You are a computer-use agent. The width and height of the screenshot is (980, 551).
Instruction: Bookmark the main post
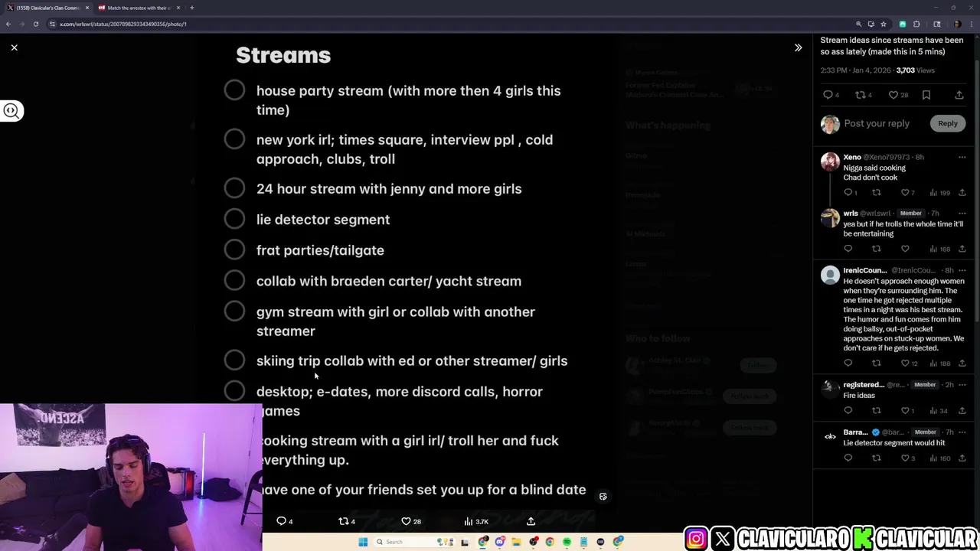(x=926, y=95)
